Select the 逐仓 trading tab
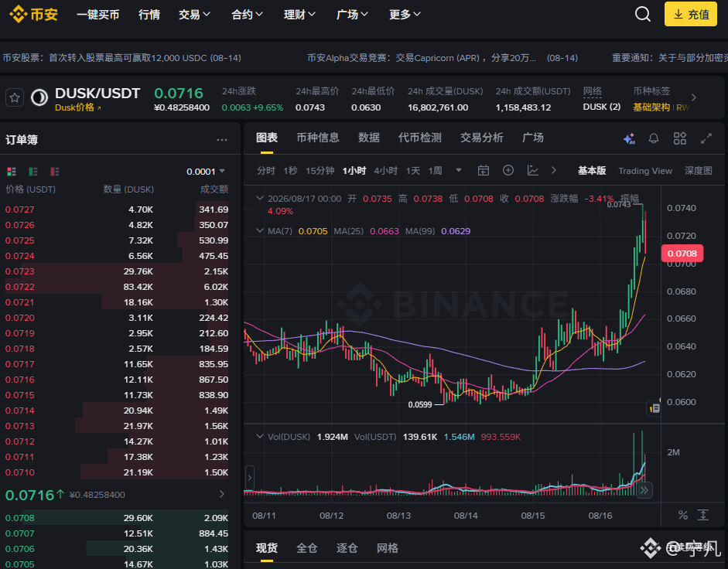728x569 pixels. pyautogui.click(x=347, y=548)
